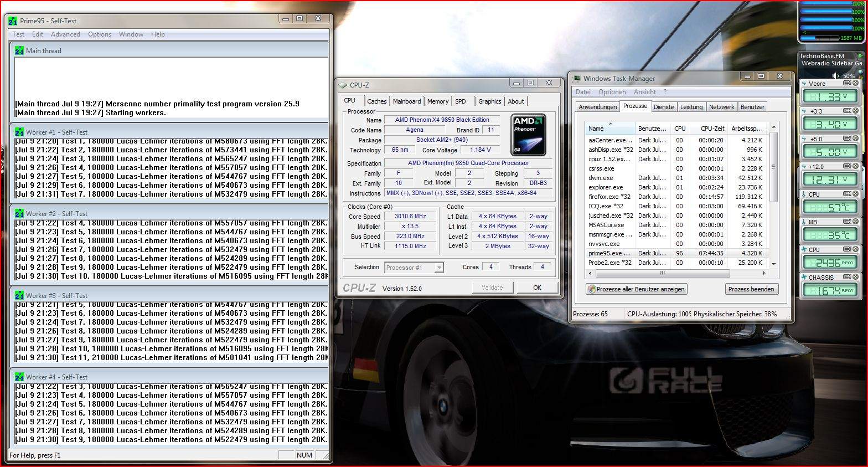The image size is (868, 467).
Task: Switch to CPU-Z Graphics tab
Action: (490, 101)
